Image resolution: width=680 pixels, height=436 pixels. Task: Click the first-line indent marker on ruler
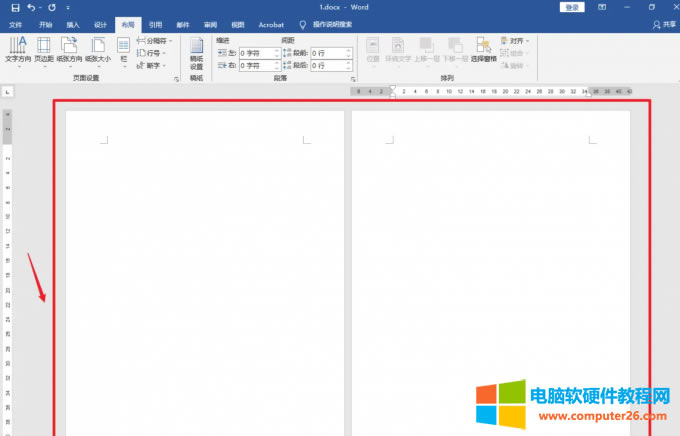(x=392, y=88)
